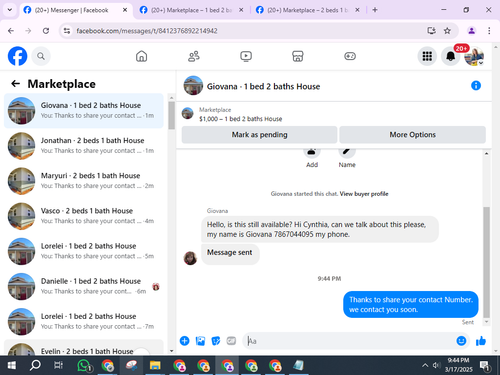Click the back arrow next to Marketplace
This screenshot has height=375, width=500.
coord(15,83)
